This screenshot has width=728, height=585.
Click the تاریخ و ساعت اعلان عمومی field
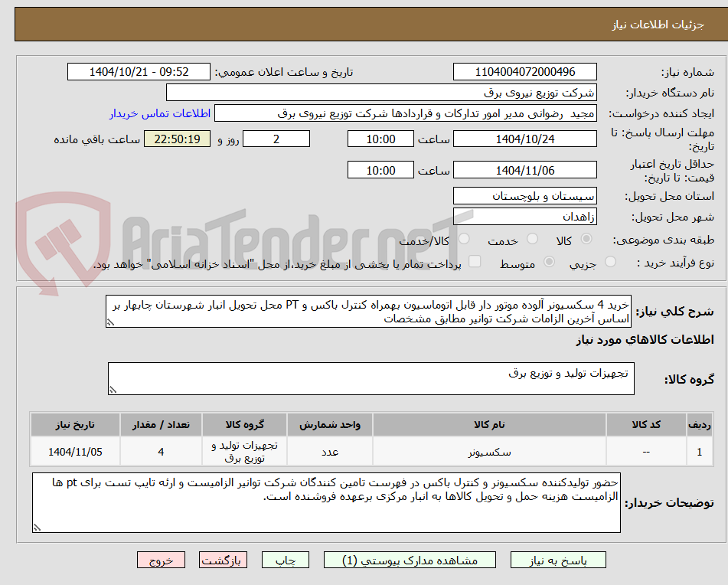138,71
